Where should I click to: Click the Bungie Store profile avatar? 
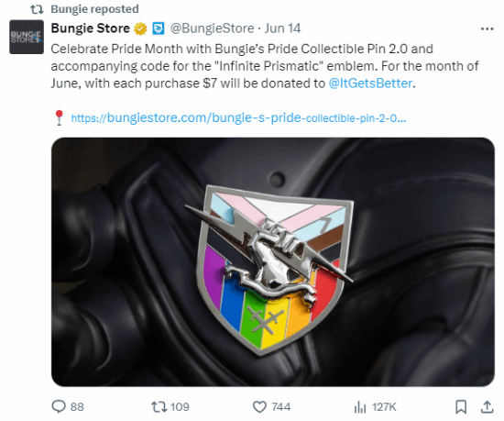[27, 37]
